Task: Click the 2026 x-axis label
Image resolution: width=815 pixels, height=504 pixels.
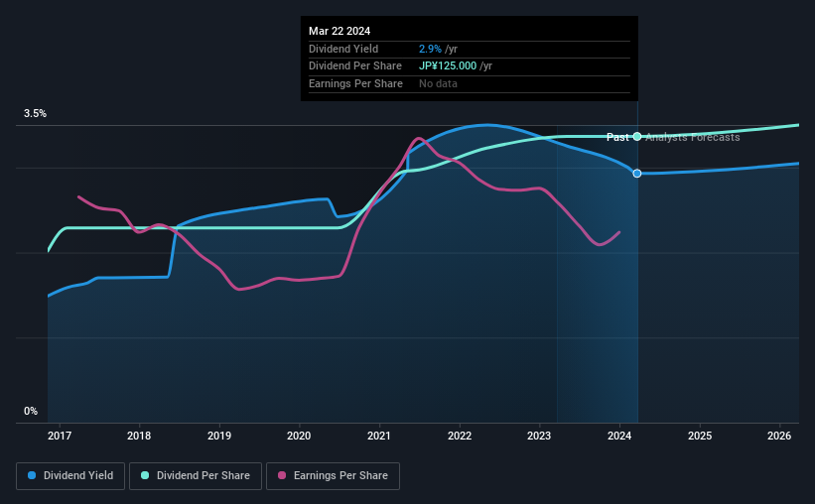Action: coord(779,436)
